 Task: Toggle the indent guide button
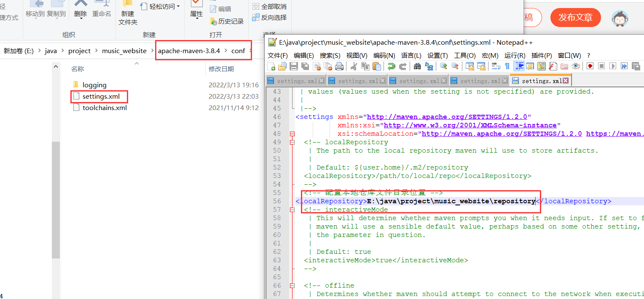coord(519,66)
